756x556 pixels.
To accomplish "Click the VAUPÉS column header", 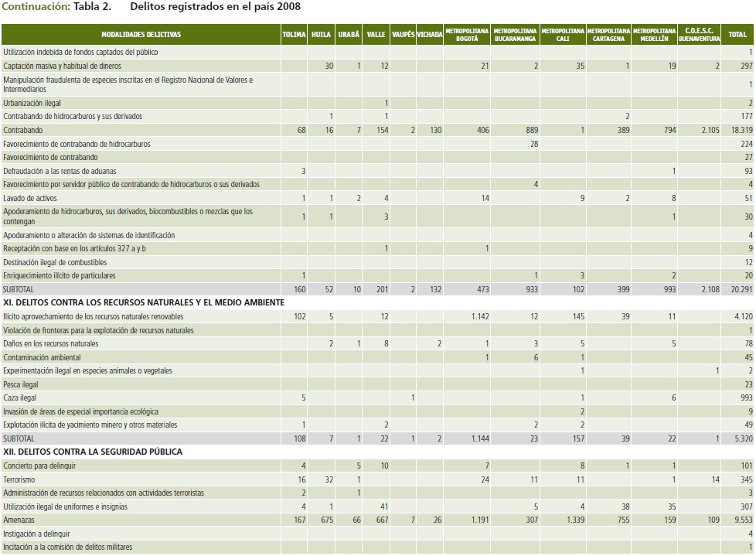I will pos(403,35).
